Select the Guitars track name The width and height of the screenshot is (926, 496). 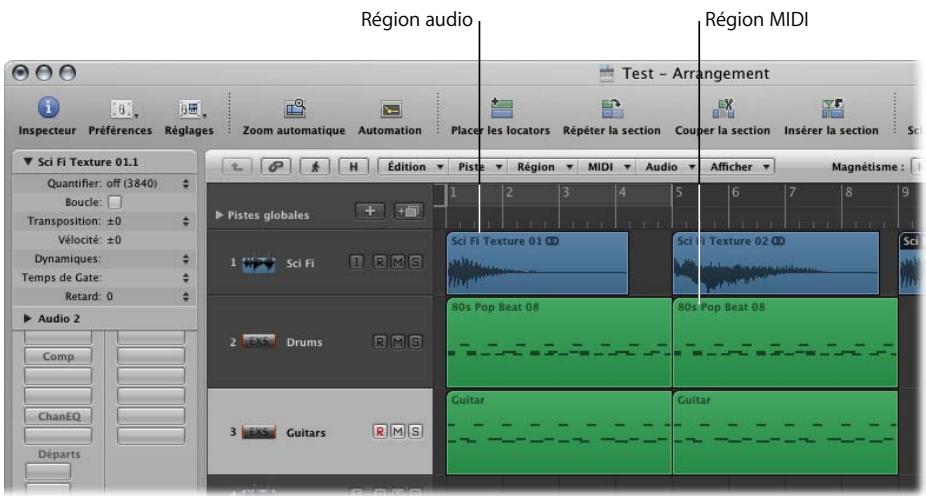[306, 432]
